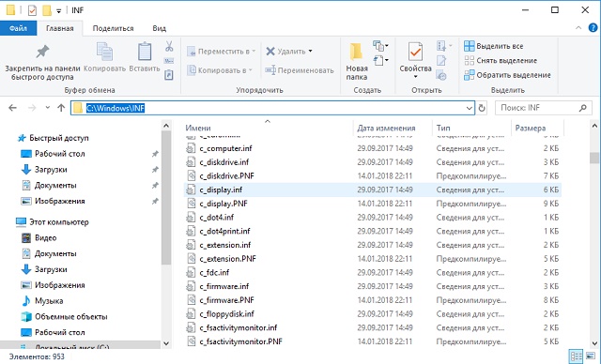This screenshot has height=364, width=601.
Task: Expand the Переместить в dropdown
Action: 254,51
